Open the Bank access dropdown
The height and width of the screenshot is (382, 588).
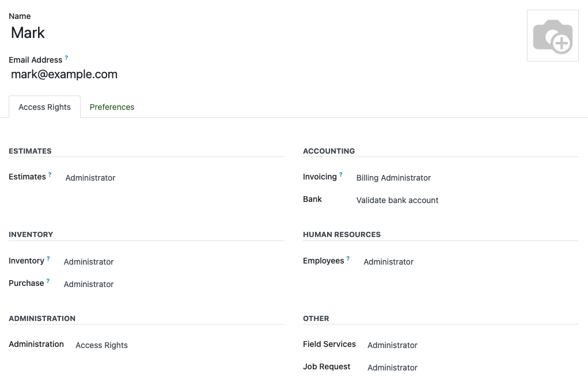pos(465,200)
